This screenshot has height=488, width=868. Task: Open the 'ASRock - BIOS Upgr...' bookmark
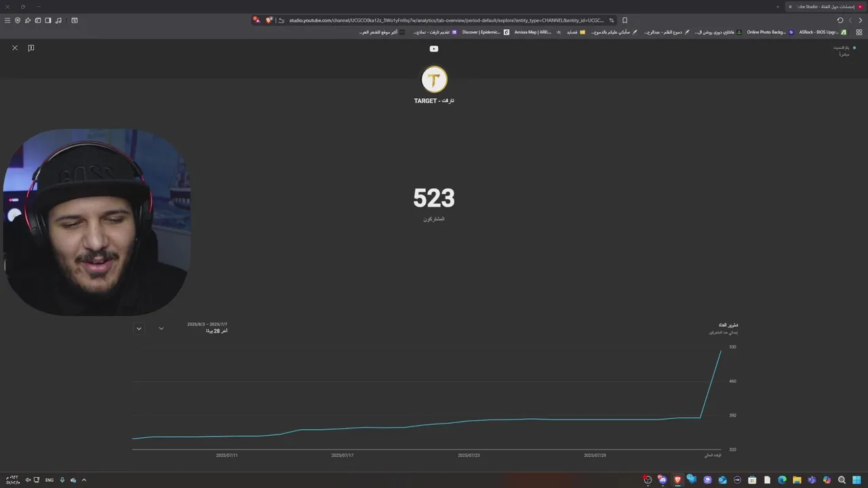[823, 32]
